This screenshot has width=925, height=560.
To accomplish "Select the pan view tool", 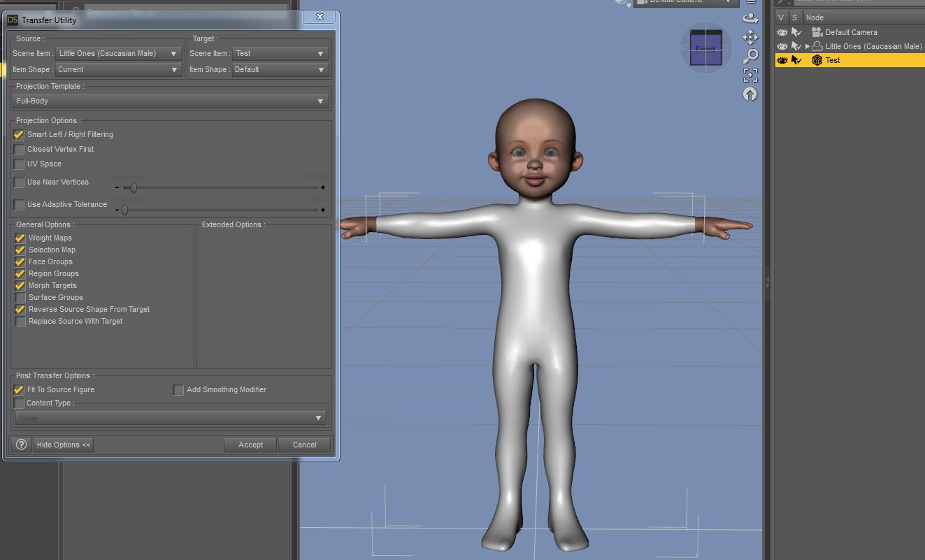I will tap(750, 36).
